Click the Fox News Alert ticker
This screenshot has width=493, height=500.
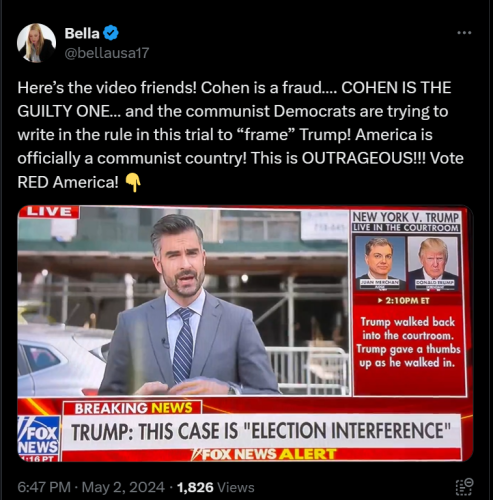click(263, 454)
